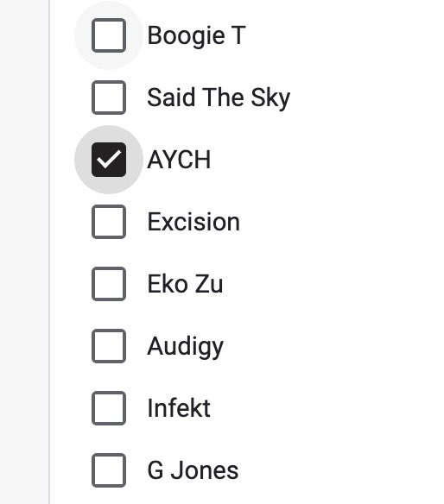Image resolution: width=444 pixels, height=504 pixels.
Task: Click the white checkmark in AYCH box
Action: 109,159
